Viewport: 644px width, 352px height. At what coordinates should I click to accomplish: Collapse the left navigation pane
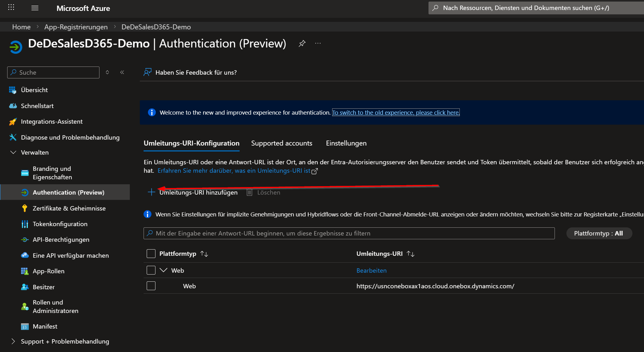[122, 72]
